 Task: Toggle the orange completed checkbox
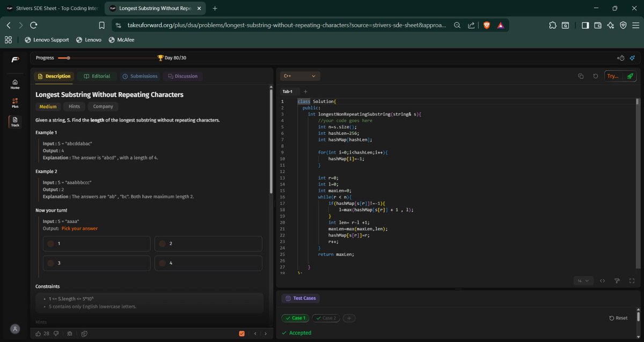tap(242, 333)
